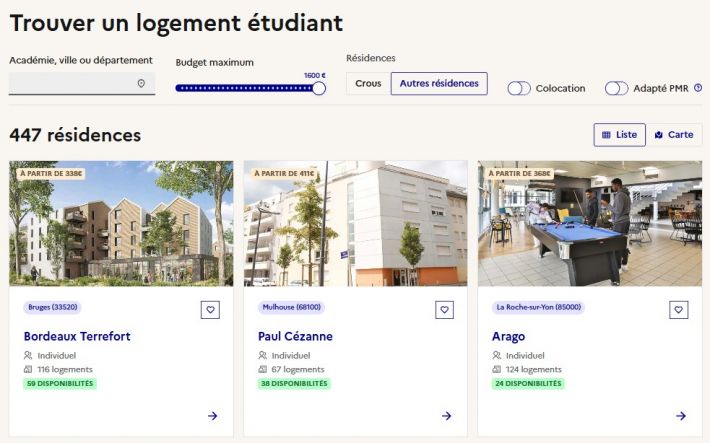Image resolution: width=710 pixels, height=443 pixels.
Task: Toggle the Adapté PMR switch
Action: (x=616, y=88)
